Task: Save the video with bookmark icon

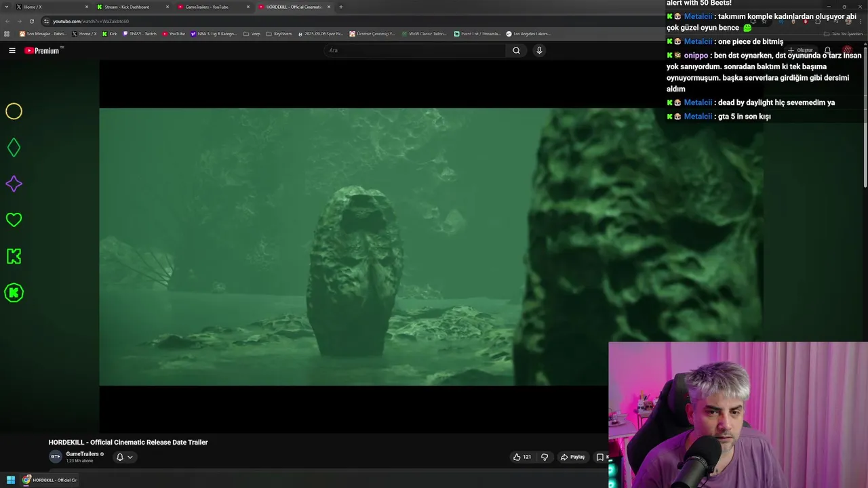Action: (x=599, y=457)
